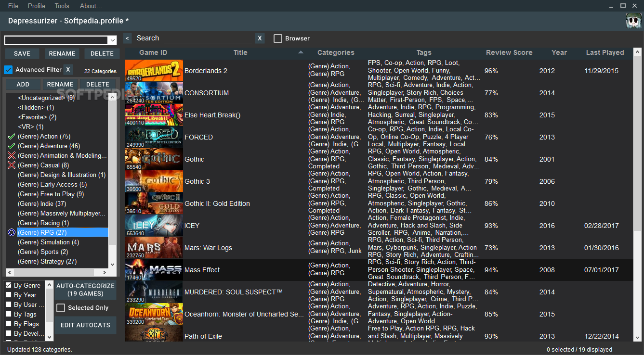This screenshot has height=355, width=644.
Task: Click the SAVE filter button
Action: [x=22, y=53]
